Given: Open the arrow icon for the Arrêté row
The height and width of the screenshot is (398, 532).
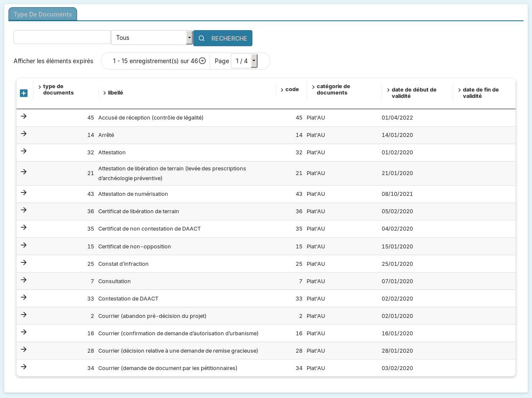Looking at the screenshot, I should (24, 134).
